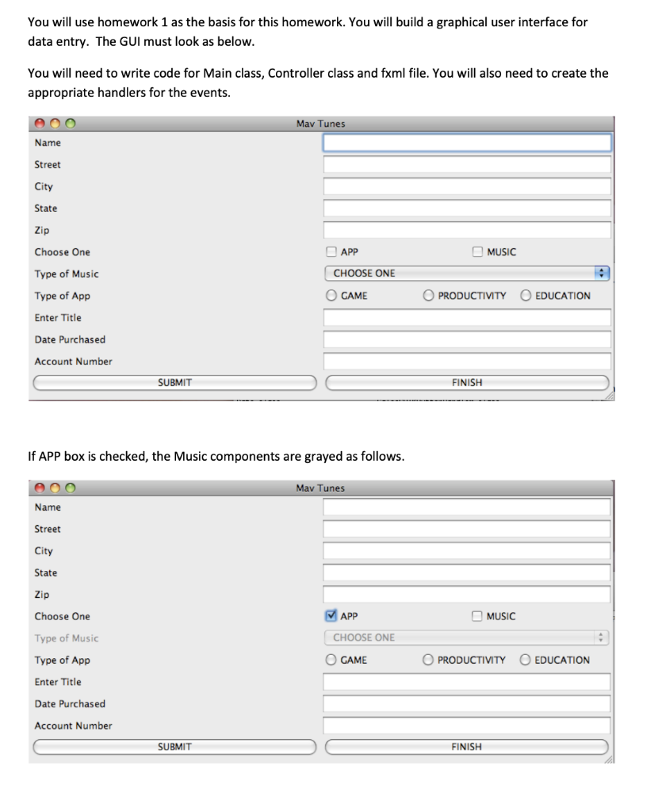Click the Street field in the window with APP checked
662x812 pixels.
[466, 529]
